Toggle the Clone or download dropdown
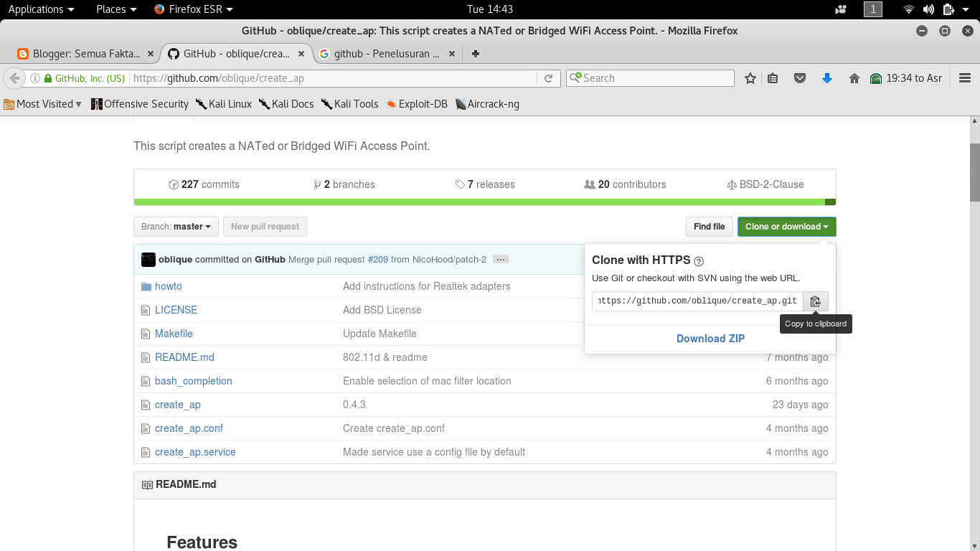Viewport: 980px width, 551px height. point(786,227)
